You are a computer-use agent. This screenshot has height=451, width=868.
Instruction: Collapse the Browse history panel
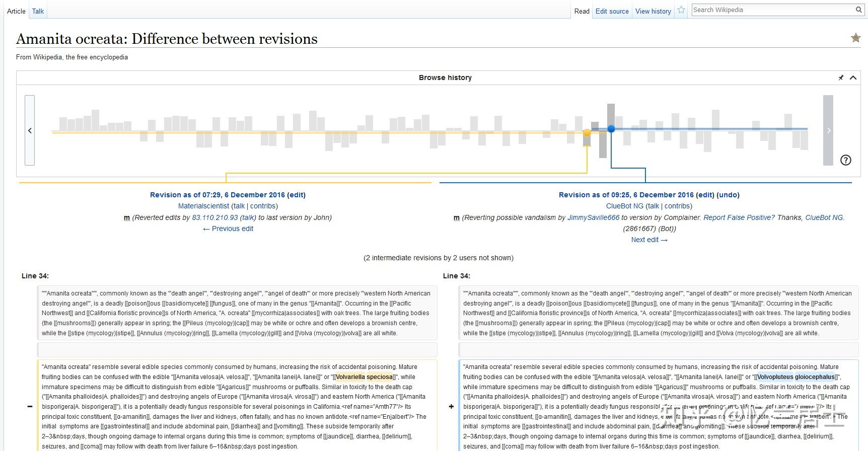click(x=853, y=78)
